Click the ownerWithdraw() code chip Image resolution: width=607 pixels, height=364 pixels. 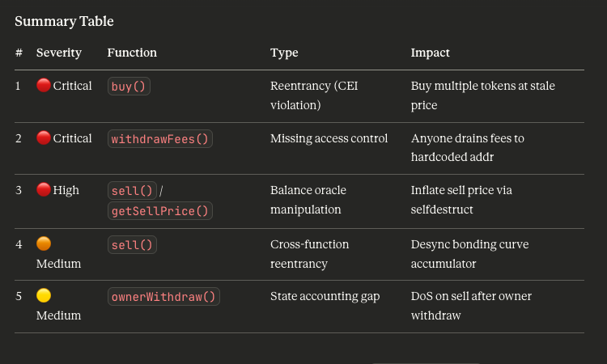(x=163, y=297)
